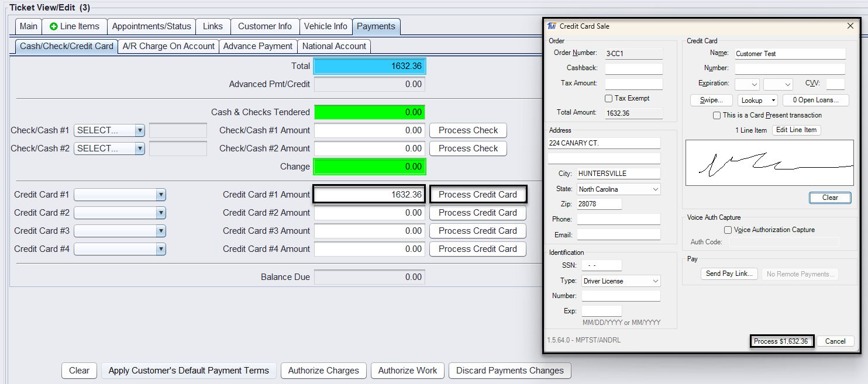This screenshot has width=868, height=384.
Task: Expand the identification Type Driver License dropdown
Action: coord(655,281)
